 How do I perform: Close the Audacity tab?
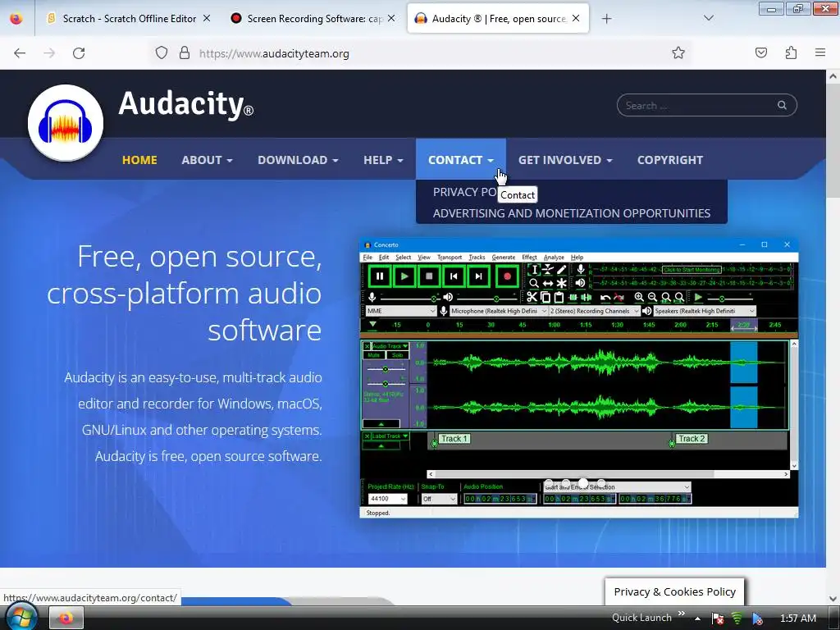click(x=576, y=18)
